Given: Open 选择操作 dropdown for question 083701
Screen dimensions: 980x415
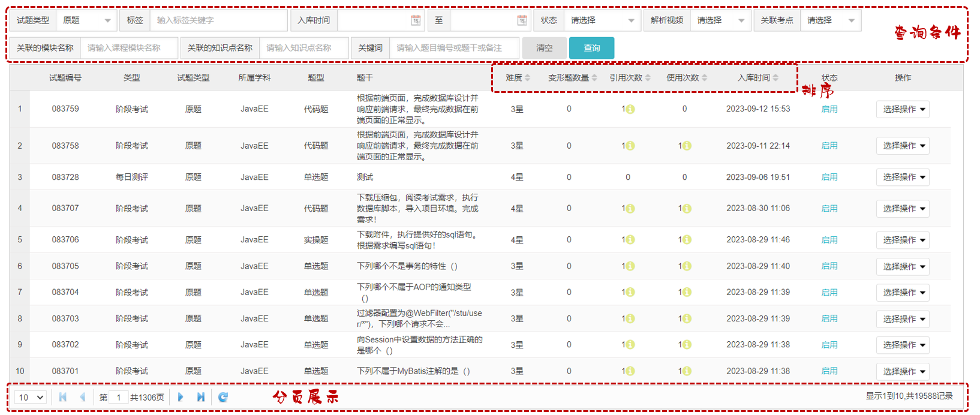Looking at the screenshot, I should pyautogui.click(x=903, y=371).
